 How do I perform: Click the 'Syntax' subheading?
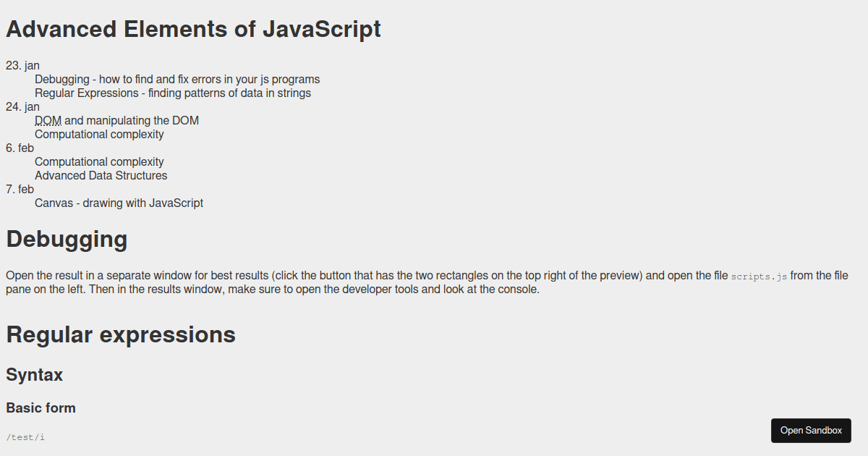coord(34,375)
